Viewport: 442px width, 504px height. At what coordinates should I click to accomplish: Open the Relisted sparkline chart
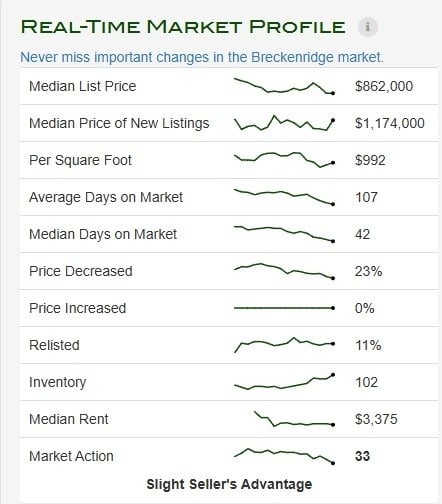coord(284,345)
